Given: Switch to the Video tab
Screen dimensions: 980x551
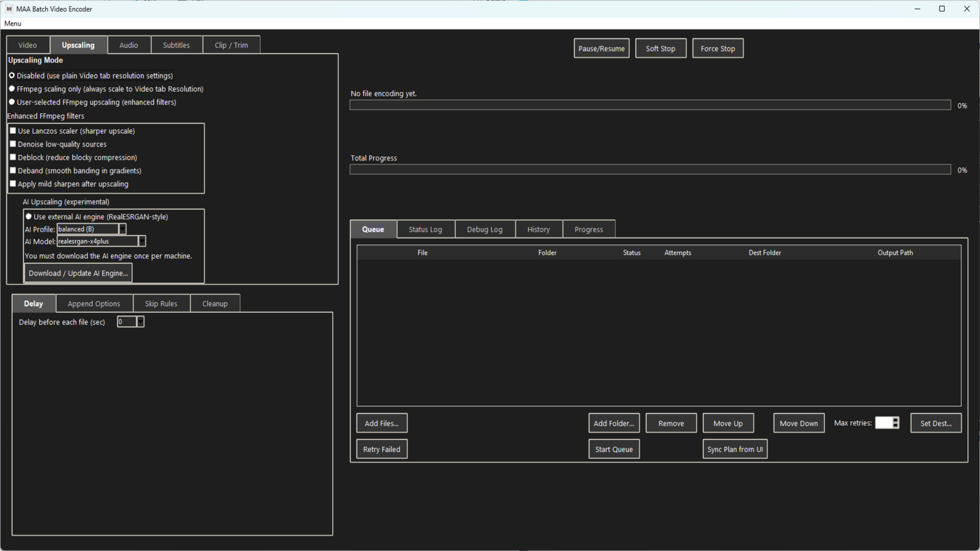Looking at the screenshot, I should click(28, 45).
